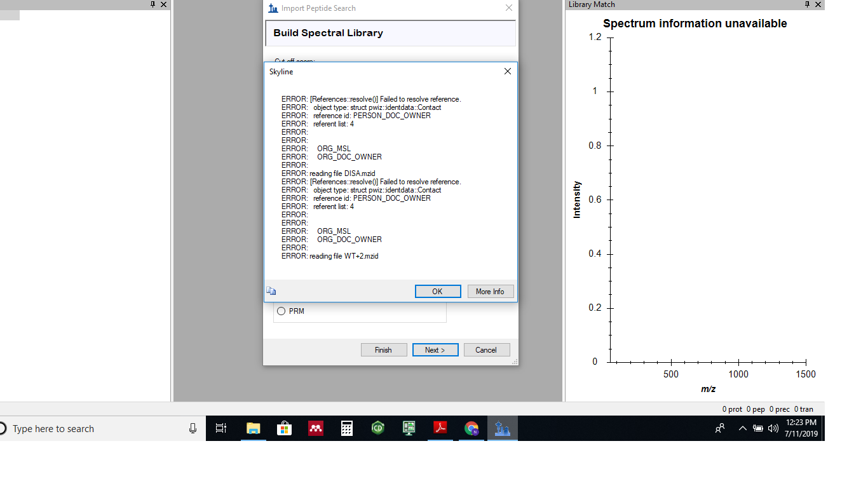Open File Explorer from the taskbar
The image size is (868, 488).
pos(254,429)
